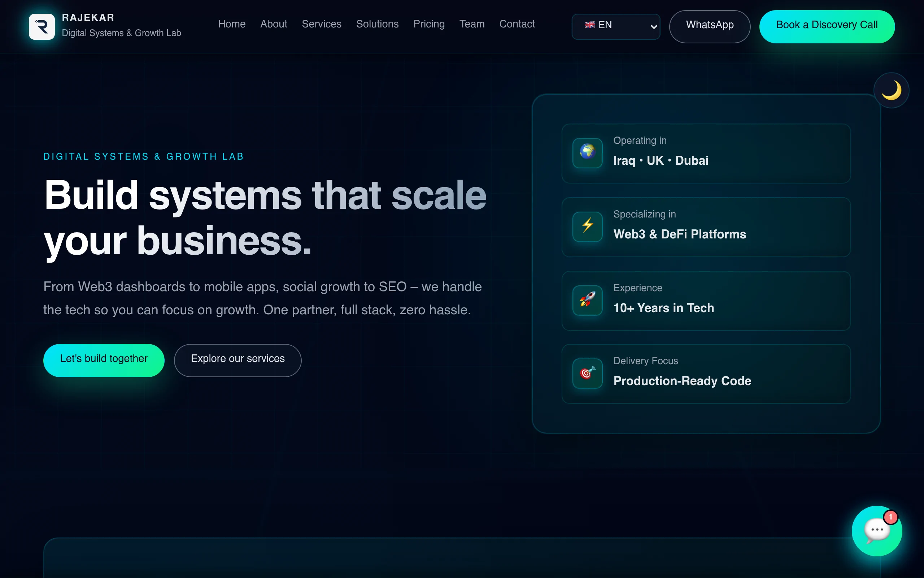Click the header tagline Digital Systems & Growth Lab
This screenshot has width=924, height=578.
pos(121,33)
